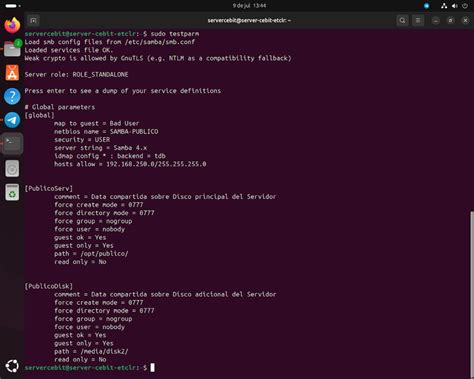
Task: Show applications with Ubuntu logo button
Action: click(12, 366)
